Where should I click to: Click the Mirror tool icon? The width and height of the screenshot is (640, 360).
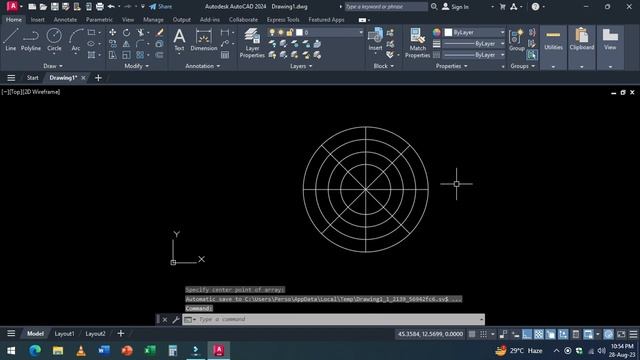pos(127,44)
